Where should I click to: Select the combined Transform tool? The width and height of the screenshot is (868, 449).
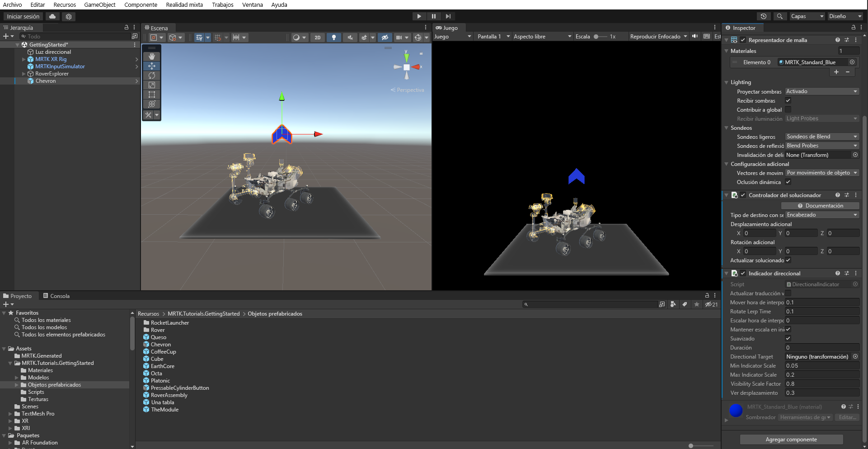click(152, 104)
